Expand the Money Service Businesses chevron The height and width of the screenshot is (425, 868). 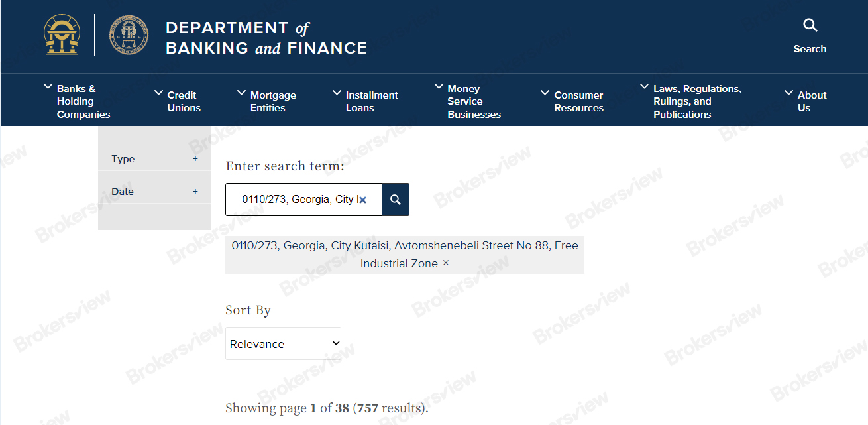439,87
